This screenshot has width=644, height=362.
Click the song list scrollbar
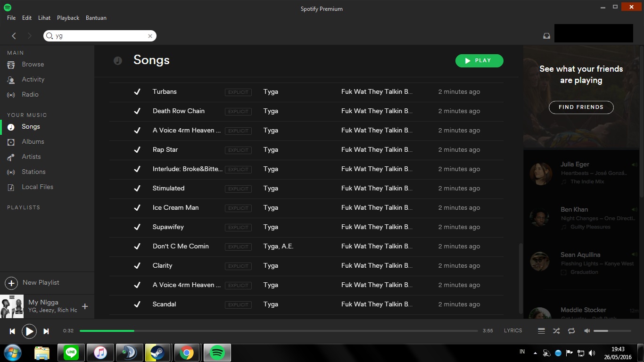pos(520,278)
